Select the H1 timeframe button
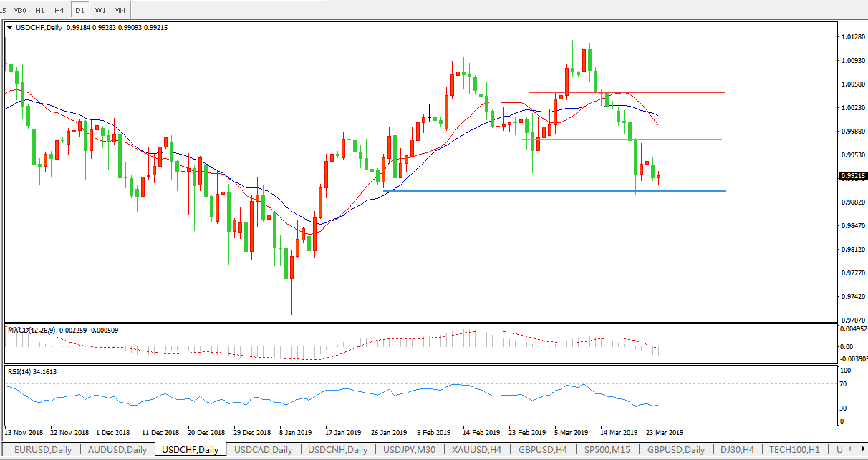 (x=40, y=10)
